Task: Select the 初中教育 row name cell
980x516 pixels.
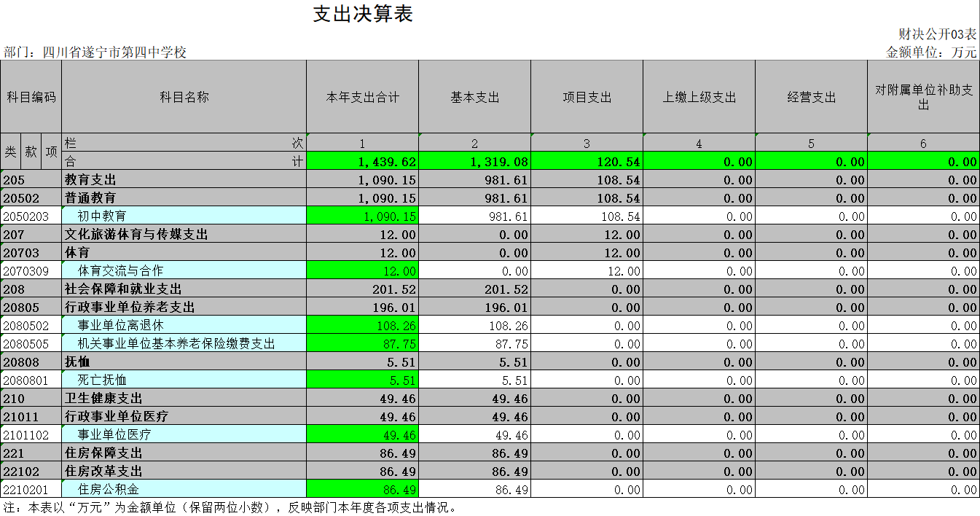Action: (x=184, y=216)
